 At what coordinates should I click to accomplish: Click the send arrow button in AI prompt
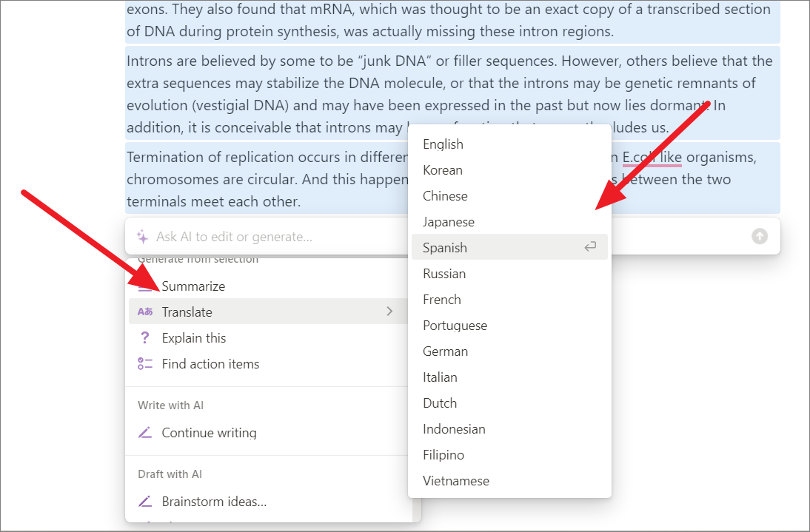(x=760, y=236)
